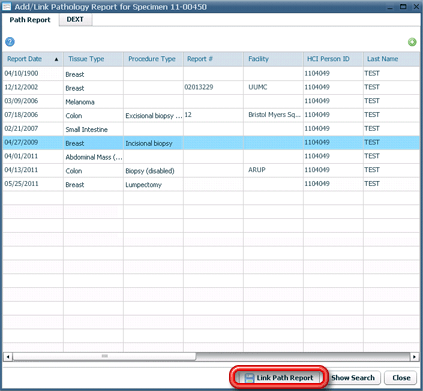Sort by Facility column header

[x=273, y=59]
